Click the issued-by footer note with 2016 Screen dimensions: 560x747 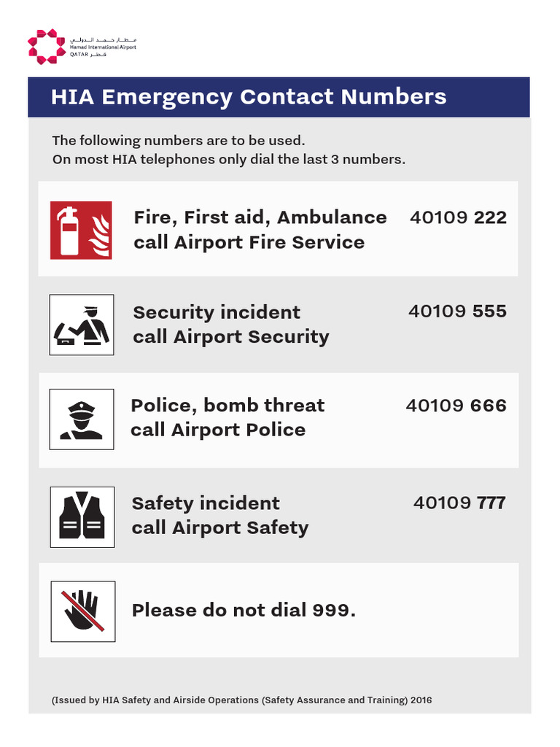click(x=241, y=700)
